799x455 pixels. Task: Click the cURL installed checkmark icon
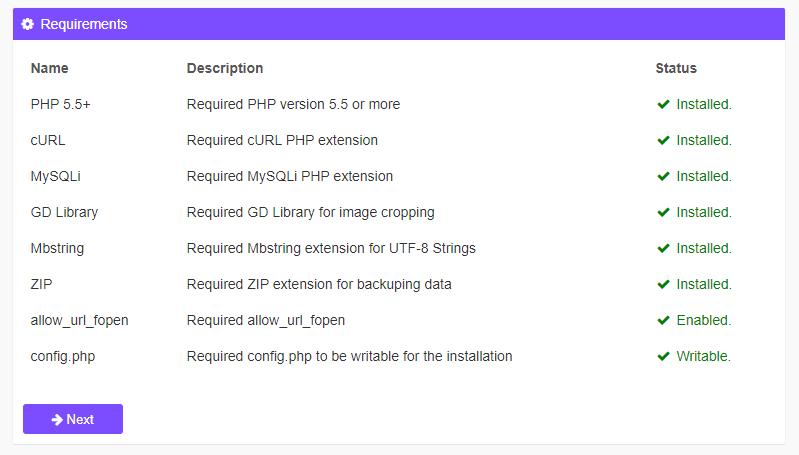click(663, 140)
